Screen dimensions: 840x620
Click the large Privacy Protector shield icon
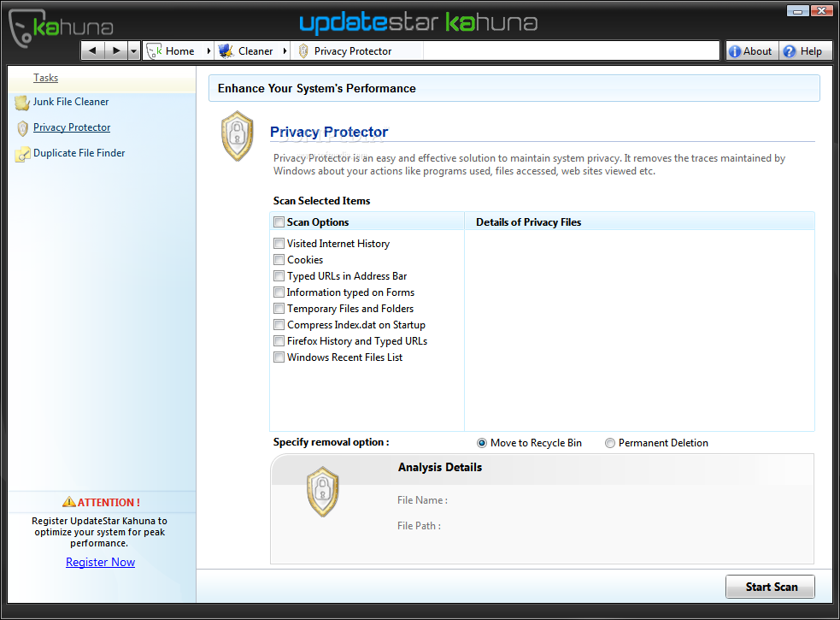(237, 136)
